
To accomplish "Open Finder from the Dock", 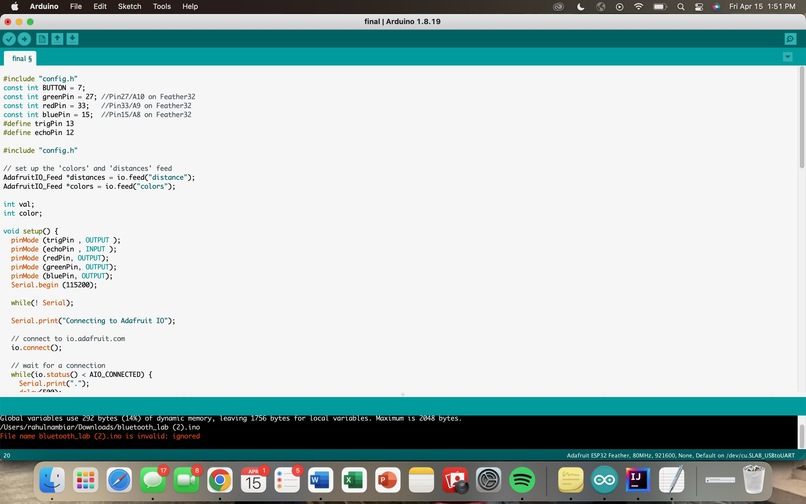I will (x=52, y=480).
